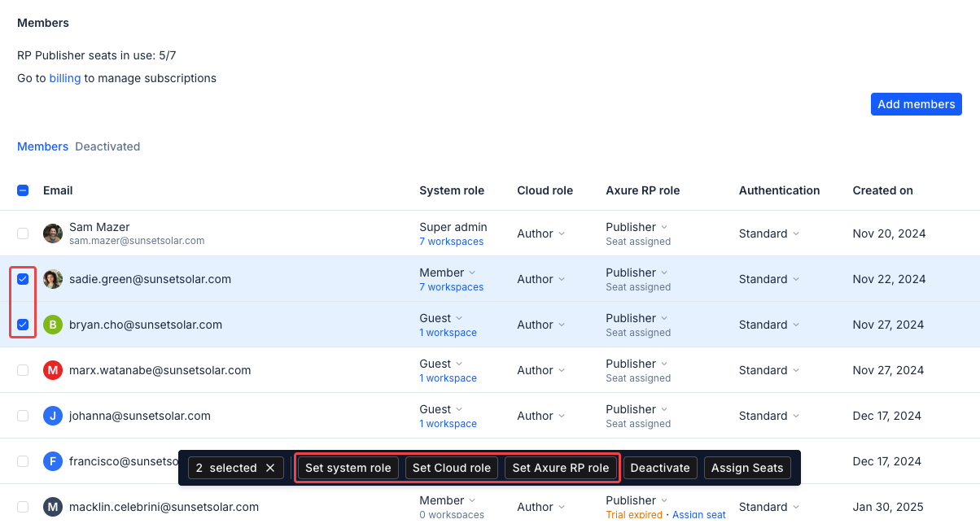Click sadie.green's profile photo avatar
This screenshot has height=528, width=980.
[x=53, y=279]
